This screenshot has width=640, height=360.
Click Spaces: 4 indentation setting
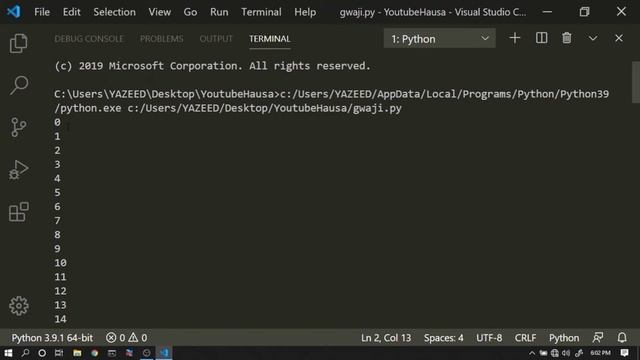(443, 338)
